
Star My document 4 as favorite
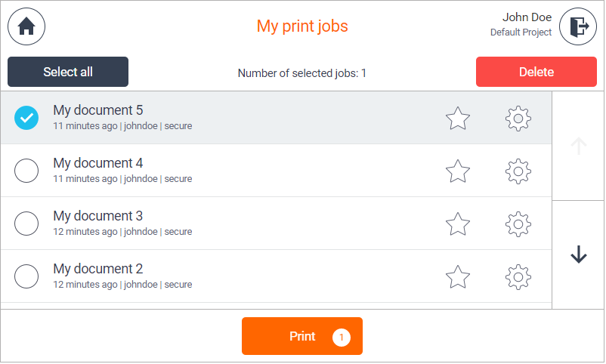(458, 171)
